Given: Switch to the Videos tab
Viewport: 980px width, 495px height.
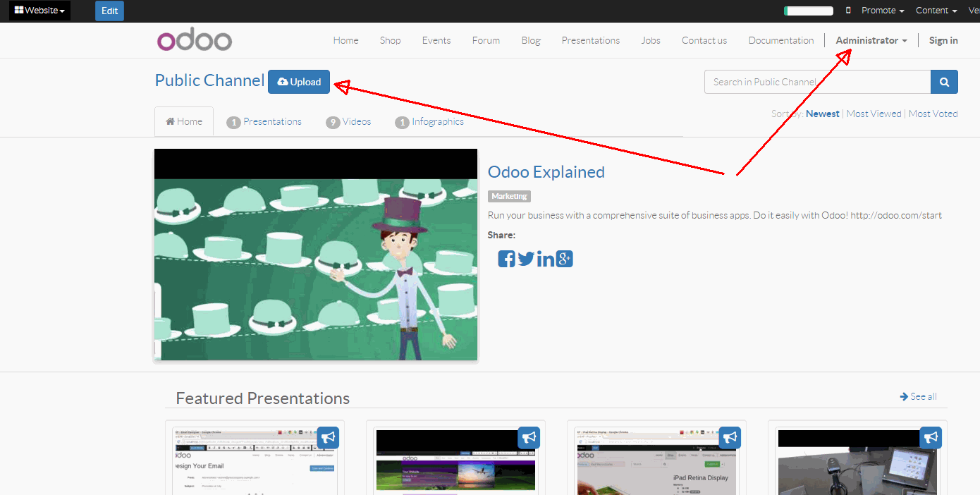Looking at the screenshot, I should tap(348, 122).
